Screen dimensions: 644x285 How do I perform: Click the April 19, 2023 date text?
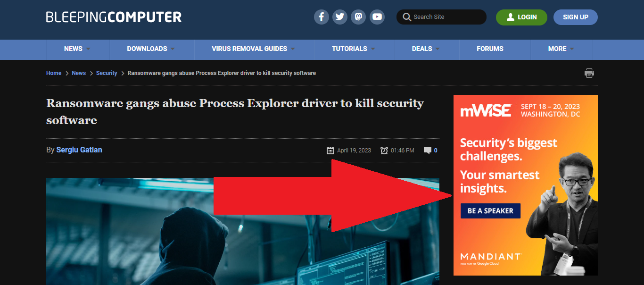click(354, 151)
